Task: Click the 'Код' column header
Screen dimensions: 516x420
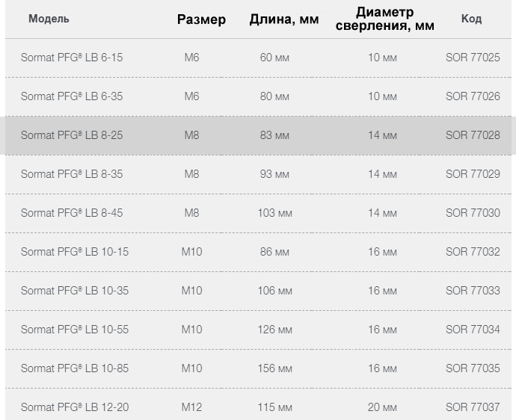Action: click(x=471, y=19)
